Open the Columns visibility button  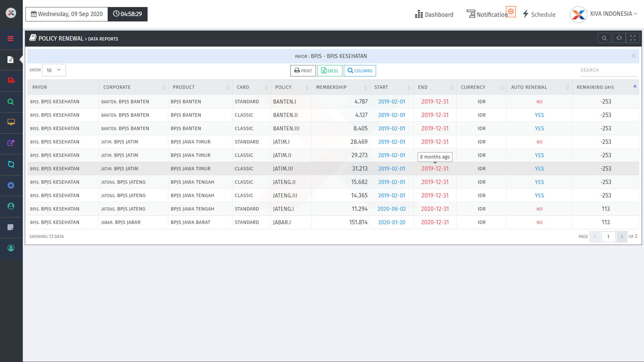[360, 71]
